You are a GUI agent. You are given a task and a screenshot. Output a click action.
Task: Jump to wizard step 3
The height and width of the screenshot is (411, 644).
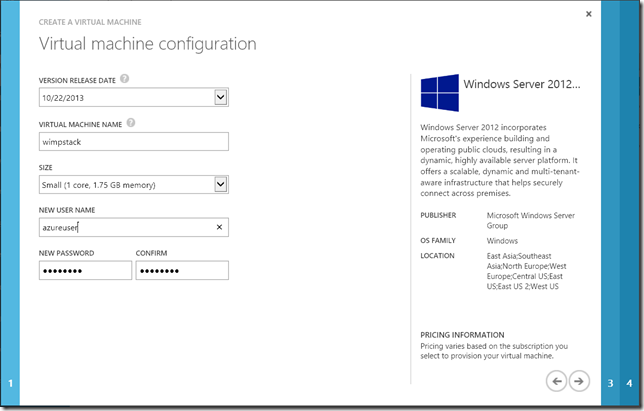(x=610, y=383)
